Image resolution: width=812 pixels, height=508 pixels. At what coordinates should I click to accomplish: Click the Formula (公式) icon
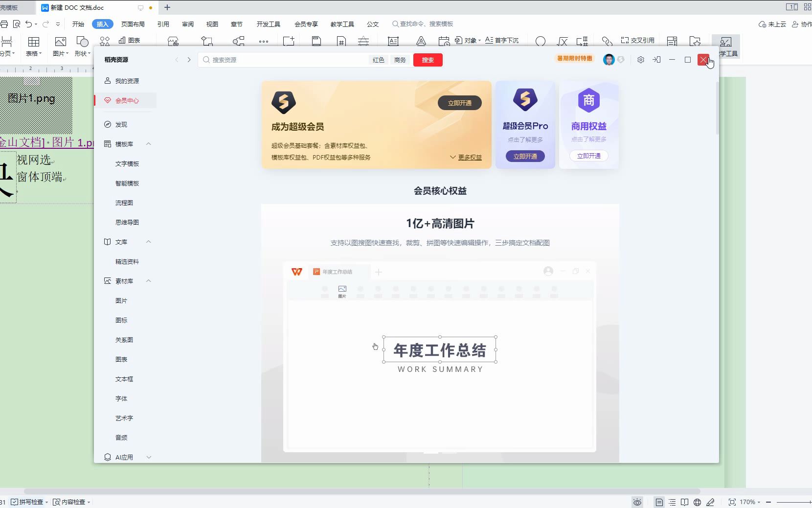tap(563, 41)
